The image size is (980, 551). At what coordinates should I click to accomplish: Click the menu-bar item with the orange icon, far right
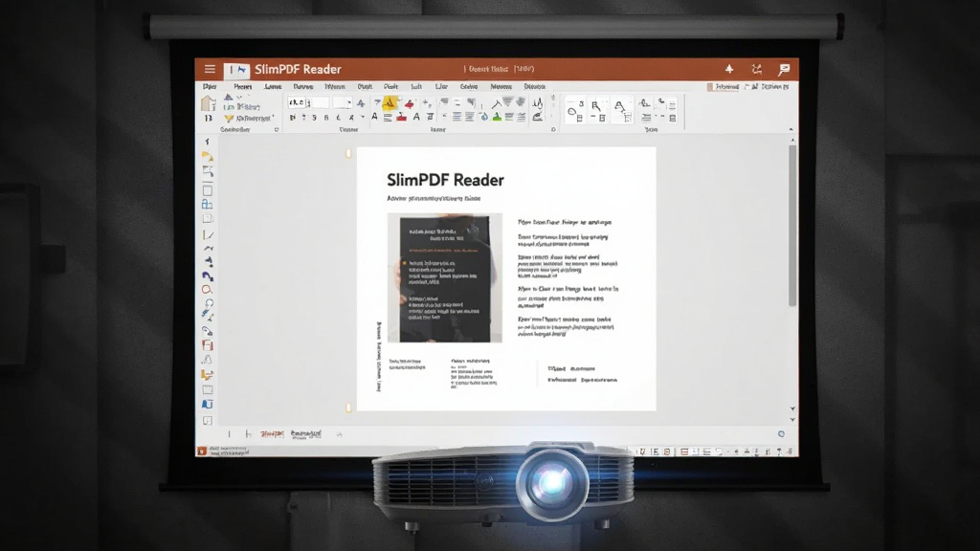click(724, 87)
